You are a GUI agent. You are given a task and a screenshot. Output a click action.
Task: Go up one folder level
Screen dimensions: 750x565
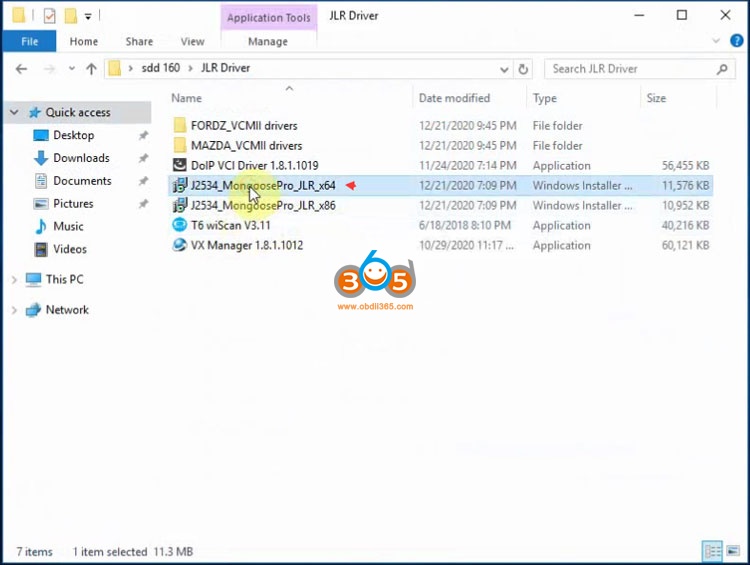point(91,69)
